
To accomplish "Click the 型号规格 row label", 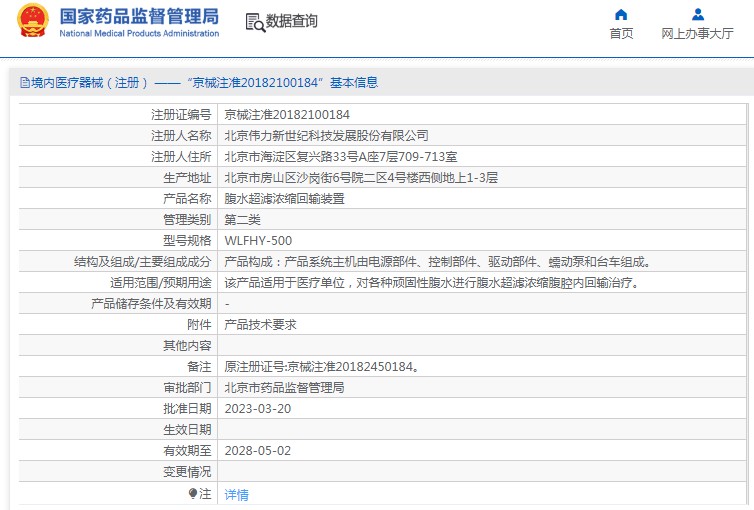I will tap(187, 241).
